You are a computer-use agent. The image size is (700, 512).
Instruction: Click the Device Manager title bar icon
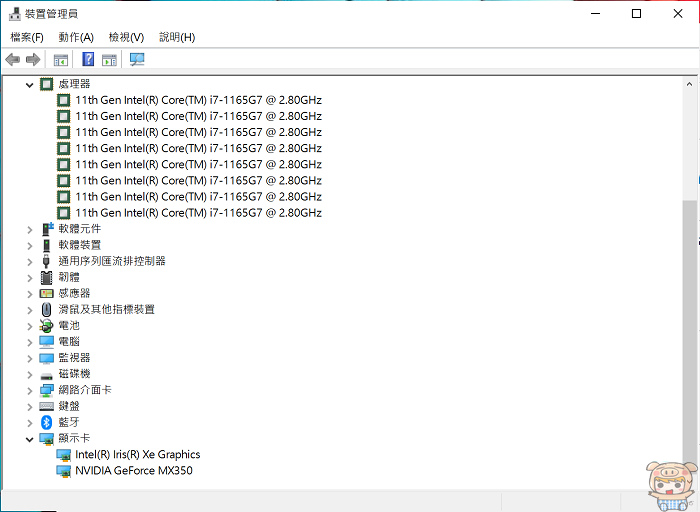[14, 14]
